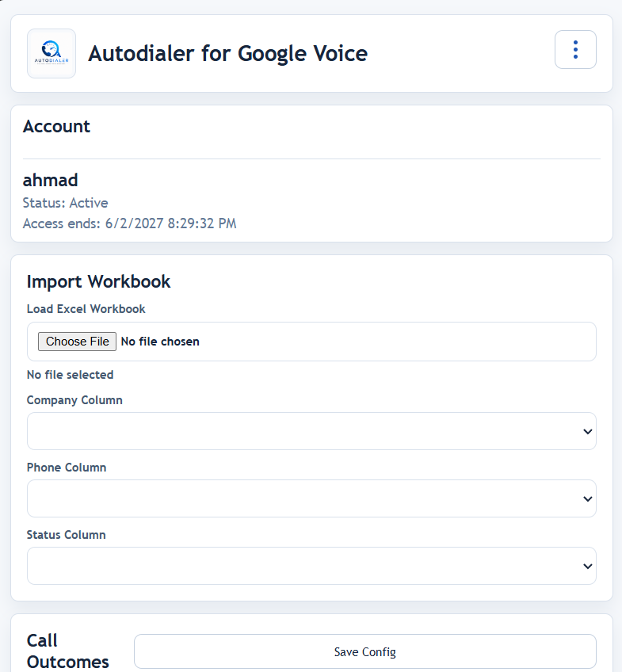
Task: Click the 'Load Excel Workbook' label
Action: [86, 309]
